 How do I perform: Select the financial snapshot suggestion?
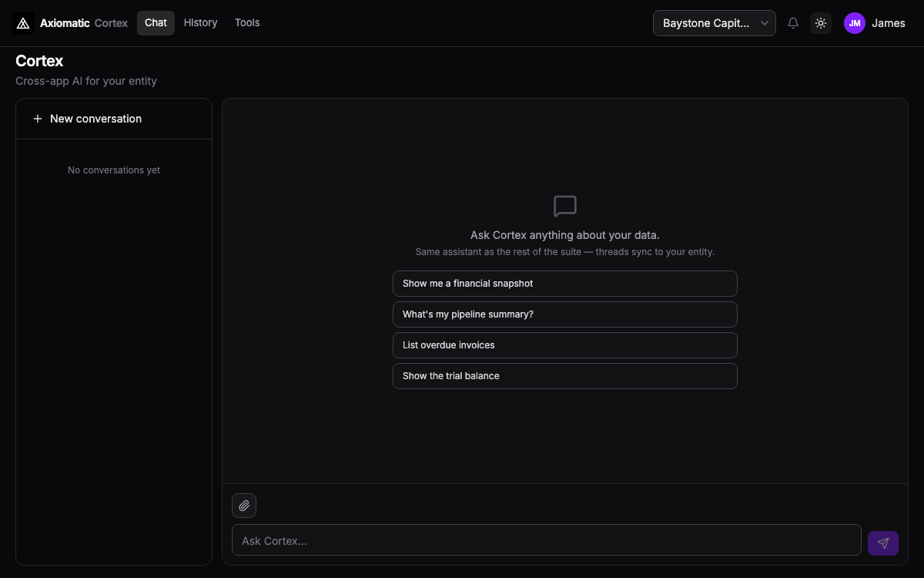pos(564,284)
